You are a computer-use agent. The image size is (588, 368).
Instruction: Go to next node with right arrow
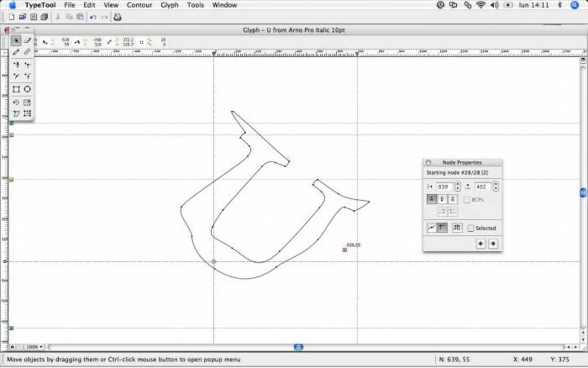(493, 243)
